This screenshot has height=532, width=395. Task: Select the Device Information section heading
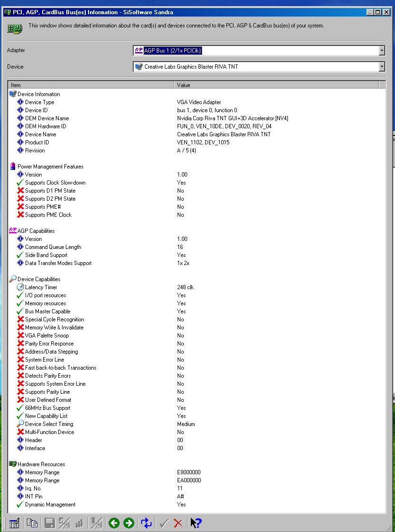coord(38,94)
